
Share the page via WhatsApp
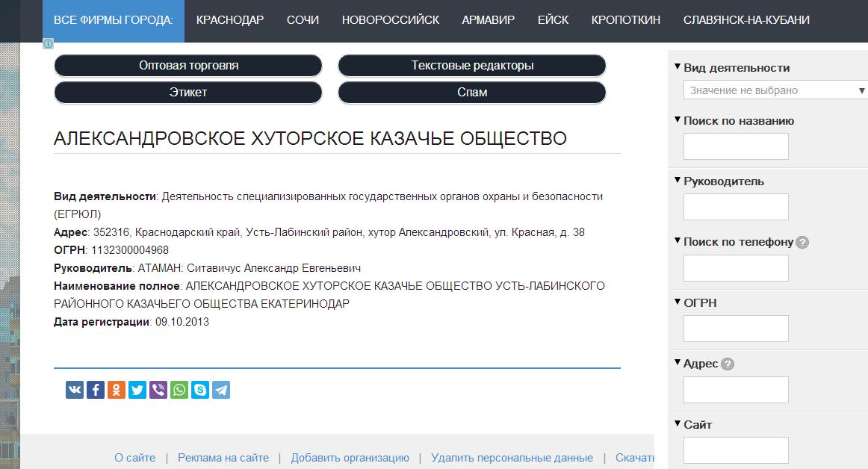pos(179,390)
